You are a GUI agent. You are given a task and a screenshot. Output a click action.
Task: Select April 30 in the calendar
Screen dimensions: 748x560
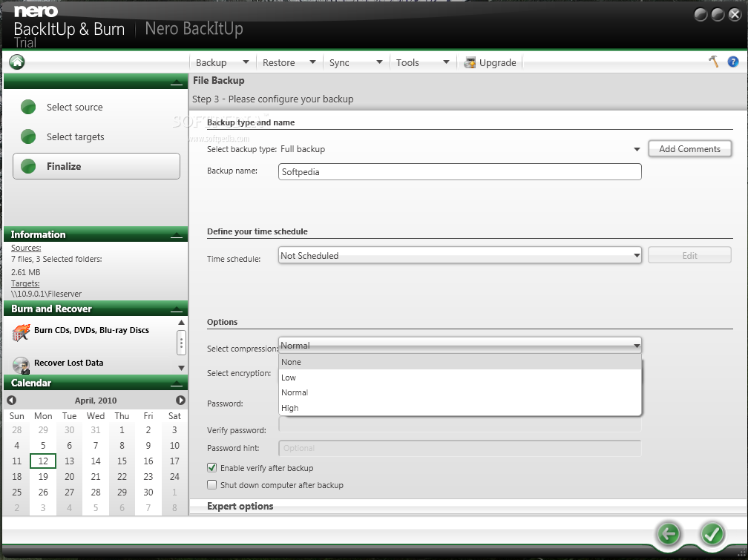[x=148, y=493]
